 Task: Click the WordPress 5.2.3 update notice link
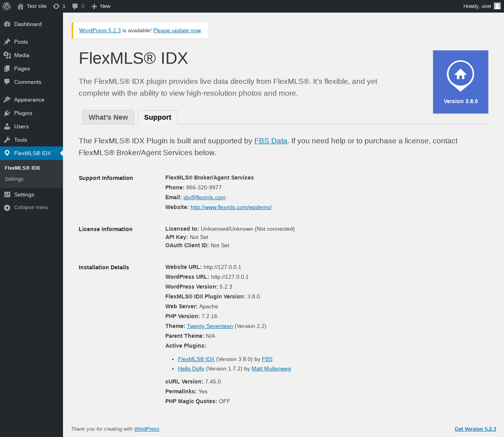(x=100, y=30)
